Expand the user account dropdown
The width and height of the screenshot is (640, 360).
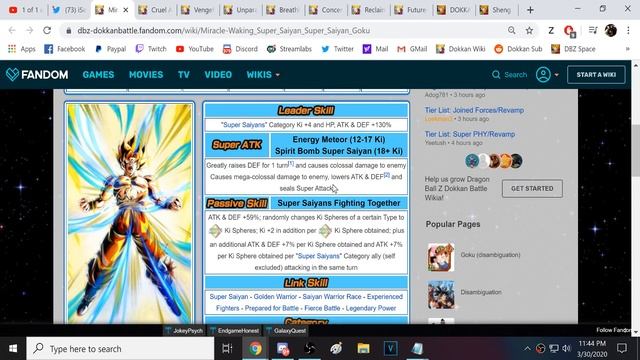pos(547,75)
